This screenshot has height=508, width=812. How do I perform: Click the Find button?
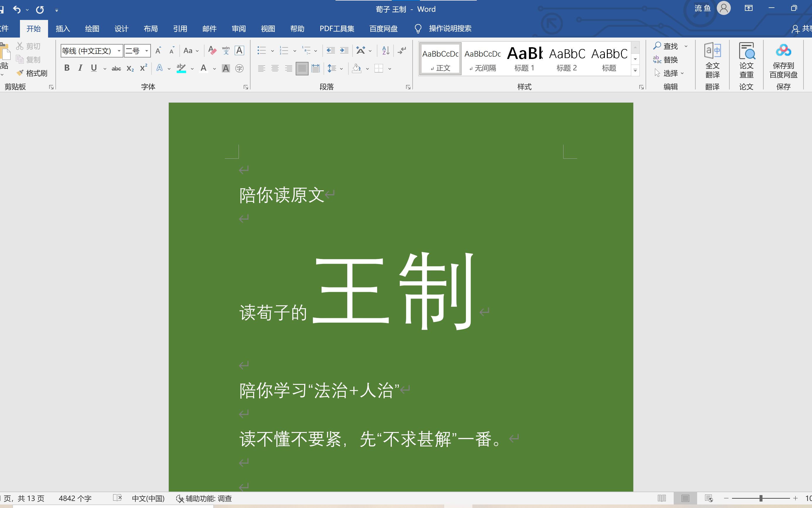[666, 46]
